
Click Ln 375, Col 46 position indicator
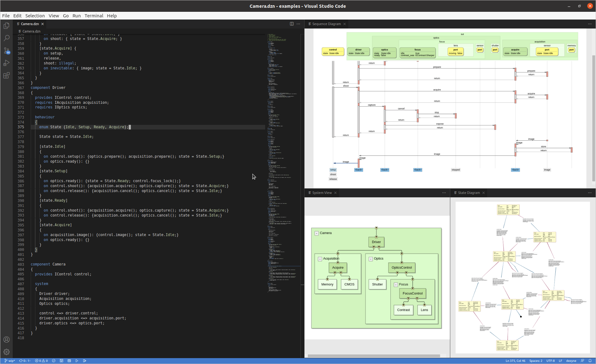point(515,361)
